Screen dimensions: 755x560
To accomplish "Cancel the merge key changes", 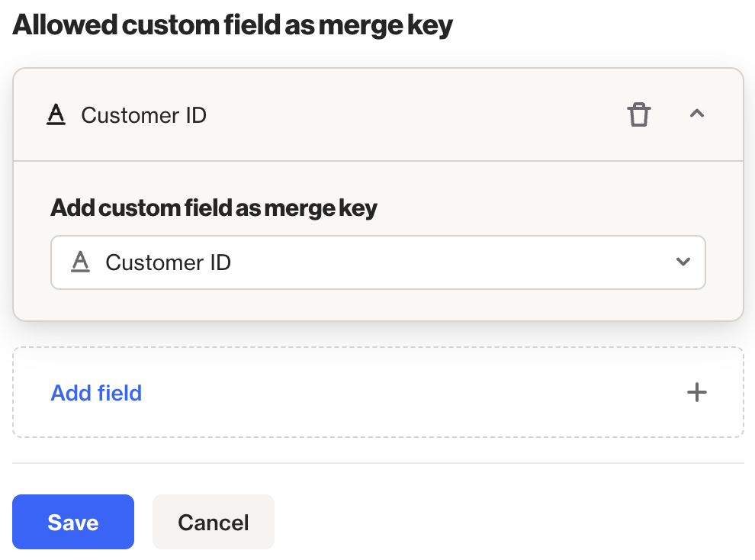I will point(213,522).
